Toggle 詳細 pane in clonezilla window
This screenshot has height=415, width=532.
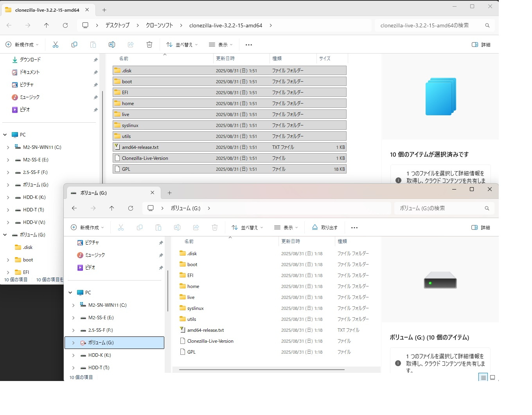(481, 45)
